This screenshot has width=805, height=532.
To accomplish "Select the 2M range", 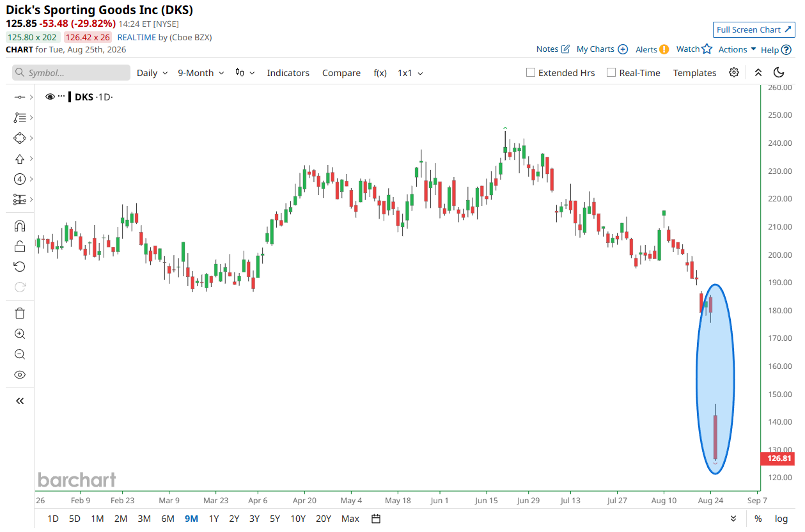I will [x=121, y=519].
